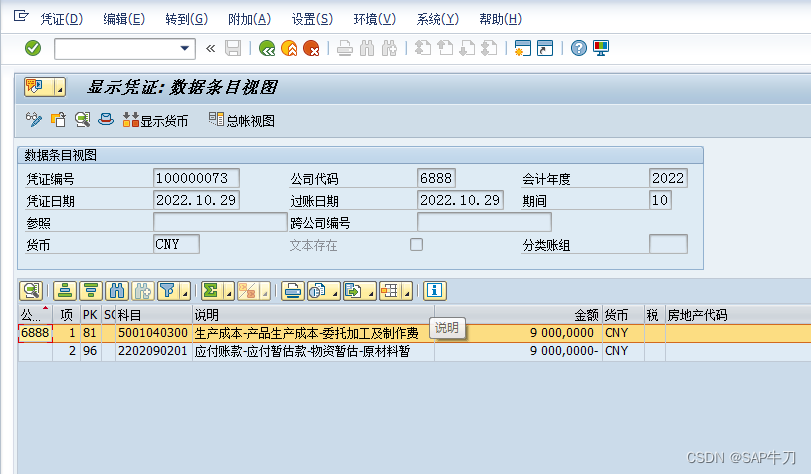This screenshot has width=811, height=474.
Task: Click the 货币 field showing CNY
Action: coord(176,244)
